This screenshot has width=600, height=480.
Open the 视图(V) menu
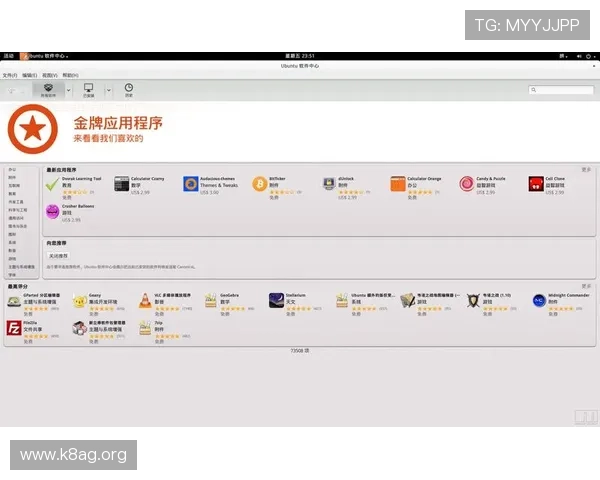tap(50, 75)
